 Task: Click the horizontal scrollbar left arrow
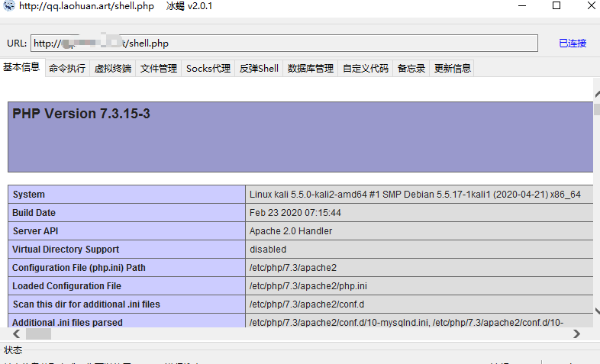tap(15, 333)
